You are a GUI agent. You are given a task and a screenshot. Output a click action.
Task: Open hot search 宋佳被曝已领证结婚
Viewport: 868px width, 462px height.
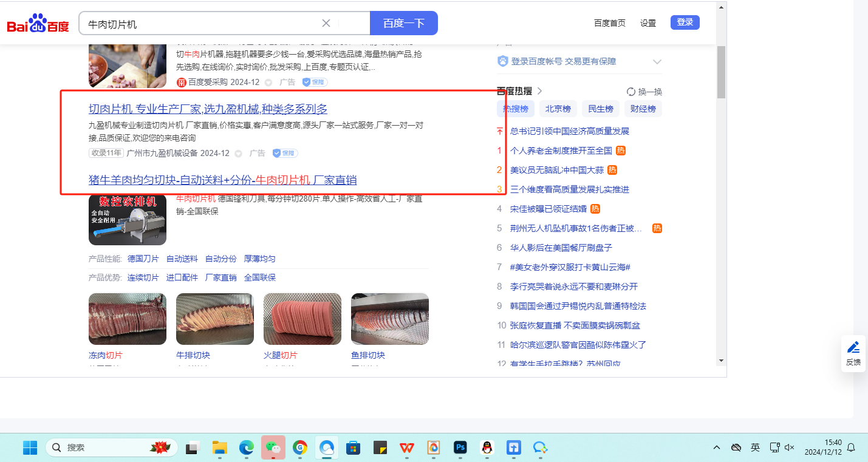coord(548,209)
